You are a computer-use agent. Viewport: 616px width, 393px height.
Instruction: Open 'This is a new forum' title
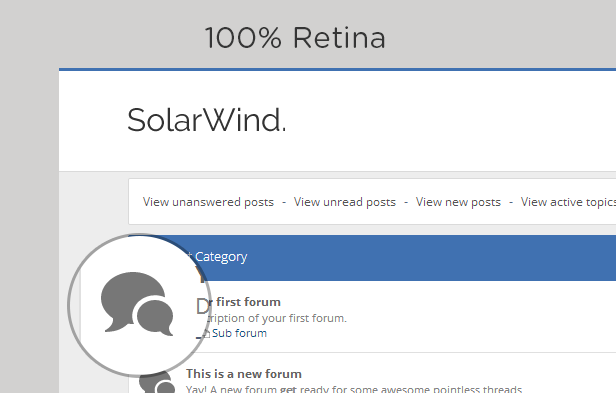click(244, 374)
